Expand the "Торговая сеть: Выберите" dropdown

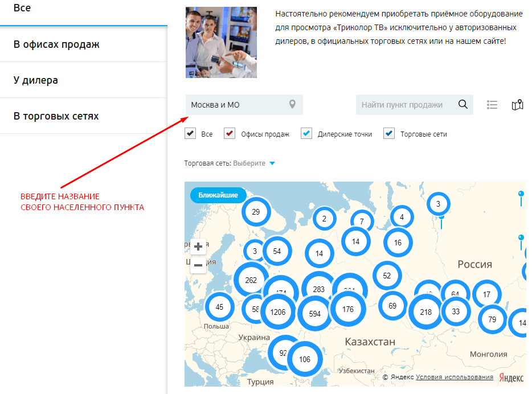254,163
